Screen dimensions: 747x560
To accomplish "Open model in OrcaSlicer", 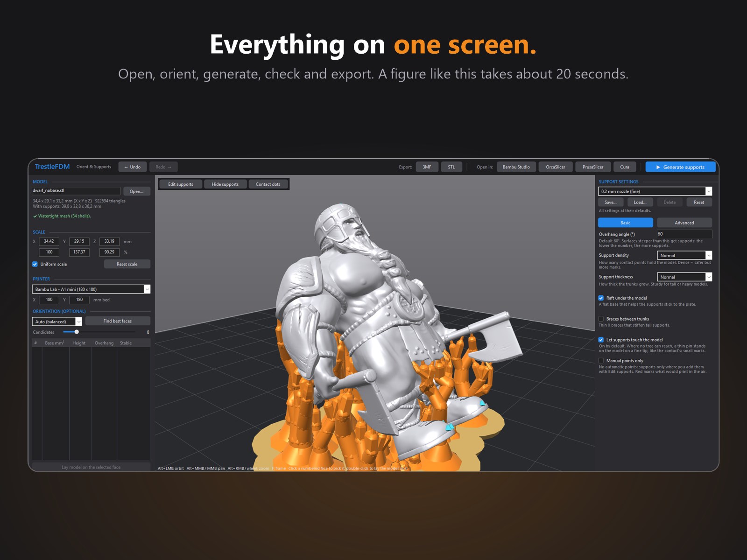I will coord(556,167).
